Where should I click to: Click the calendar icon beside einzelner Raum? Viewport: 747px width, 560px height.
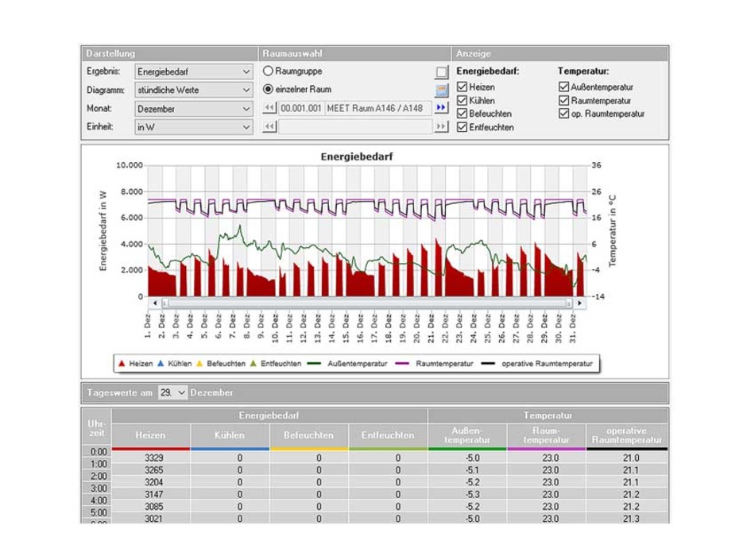[x=441, y=90]
